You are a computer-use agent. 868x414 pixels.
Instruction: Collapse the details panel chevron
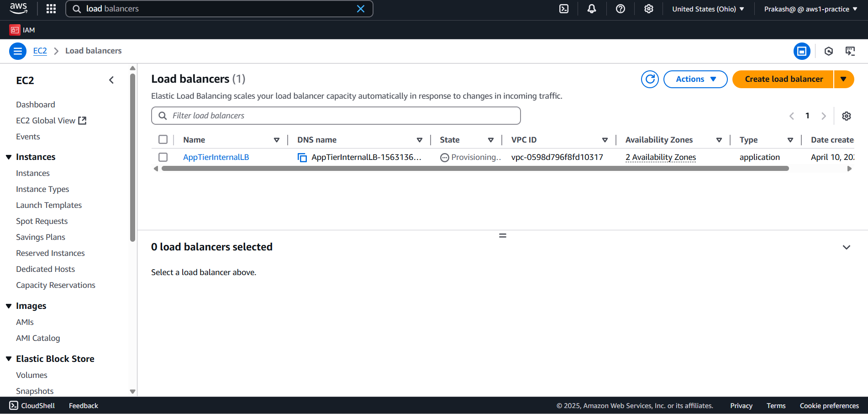pos(847,247)
